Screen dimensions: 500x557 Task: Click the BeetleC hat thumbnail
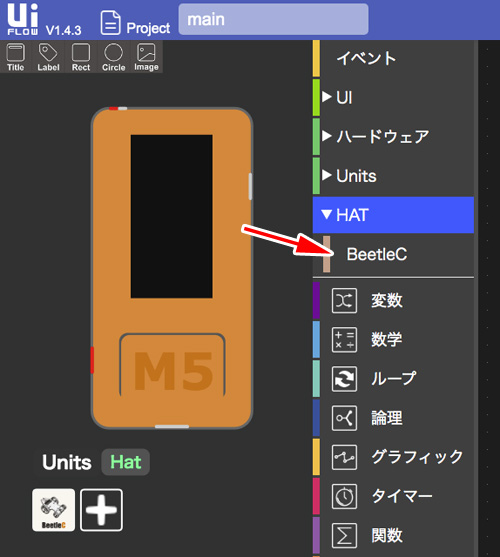click(54, 510)
